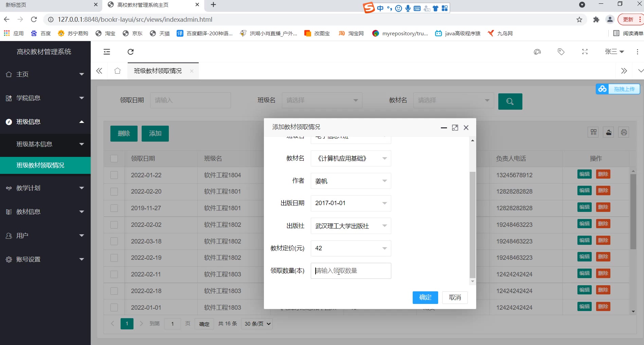Viewport: 644px width, 345px height.
Task: Open the column filter grid icon
Action: (593, 132)
